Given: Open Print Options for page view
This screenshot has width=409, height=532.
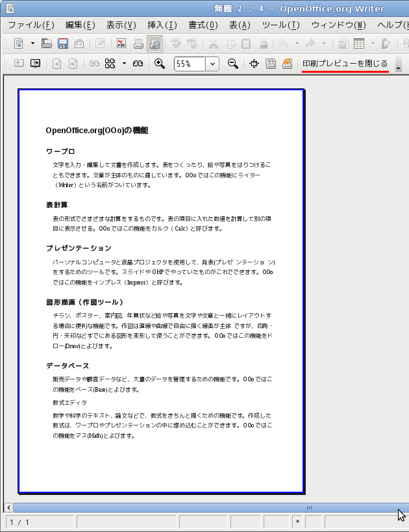Looking at the screenshot, I should [x=287, y=64].
